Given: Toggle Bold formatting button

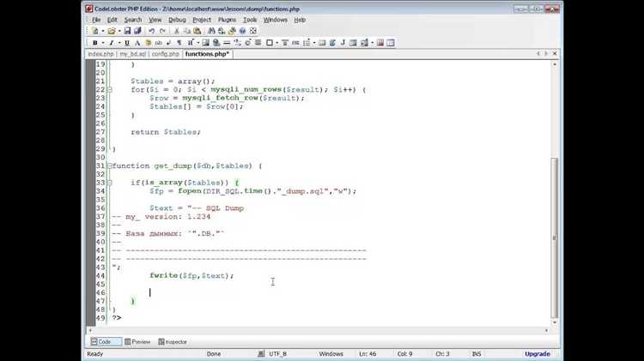Looking at the screenshot, I should 94,43.
